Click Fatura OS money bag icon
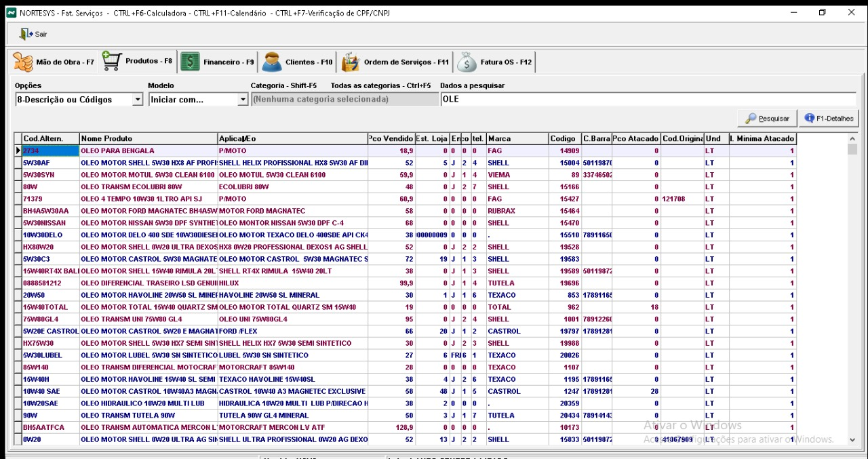This screenshot has width=868, height=459. (x=467, y=62)
